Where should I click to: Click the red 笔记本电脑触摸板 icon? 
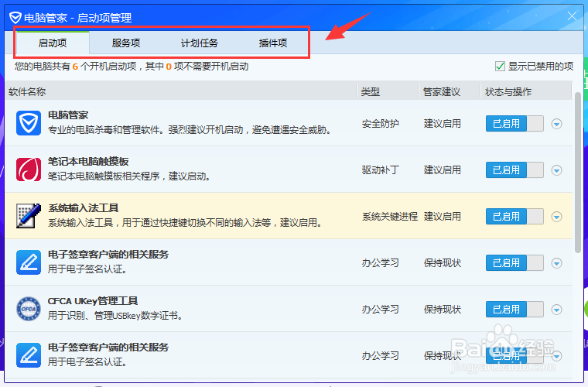click(x=29, y=170)
